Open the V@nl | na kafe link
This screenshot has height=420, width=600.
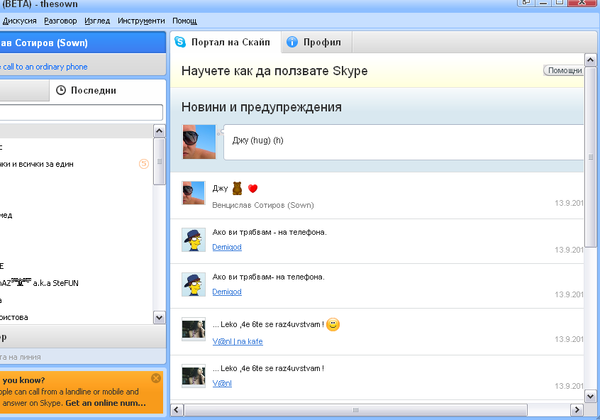[238, 341]
